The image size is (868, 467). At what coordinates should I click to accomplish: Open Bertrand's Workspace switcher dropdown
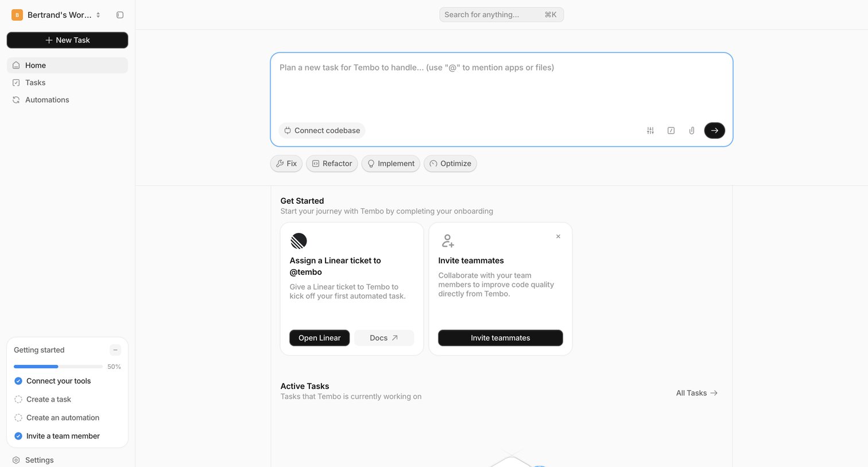coord(56,15)
